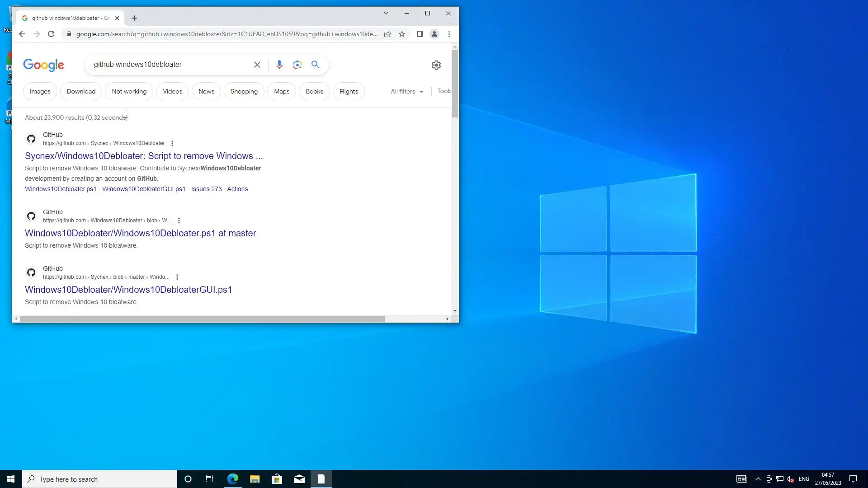Click the horizontal scrollbar of page
The width and height of the screenshot is (868, 488).
(202, 319)
